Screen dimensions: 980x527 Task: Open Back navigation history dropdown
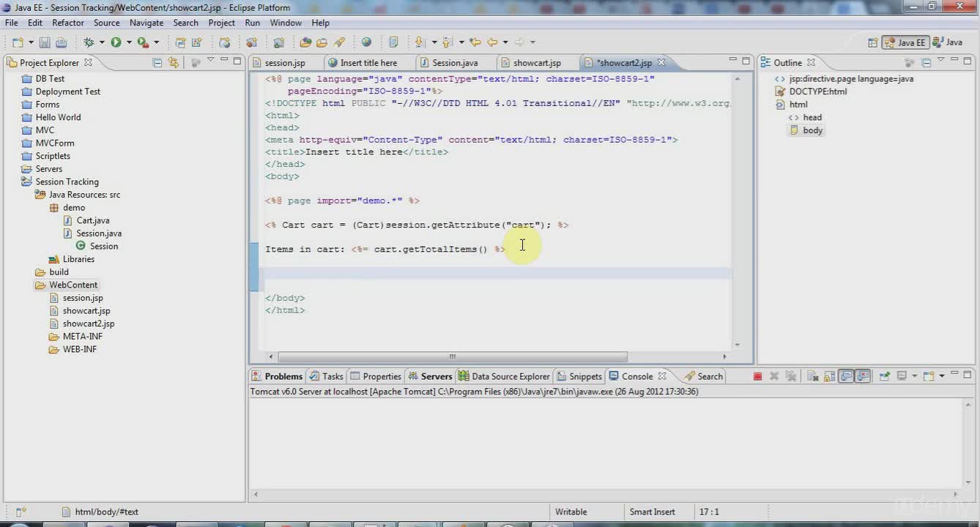tap(505, 42)
